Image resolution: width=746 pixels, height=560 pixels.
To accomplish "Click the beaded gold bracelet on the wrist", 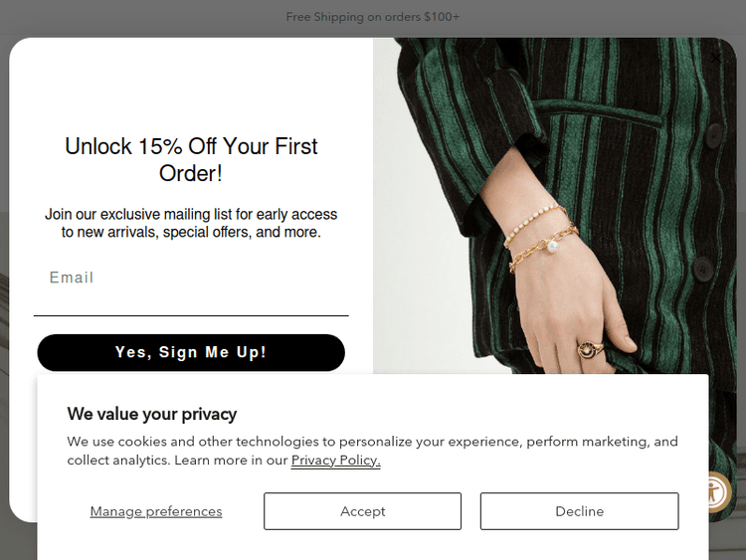I will tap(532, 224).
